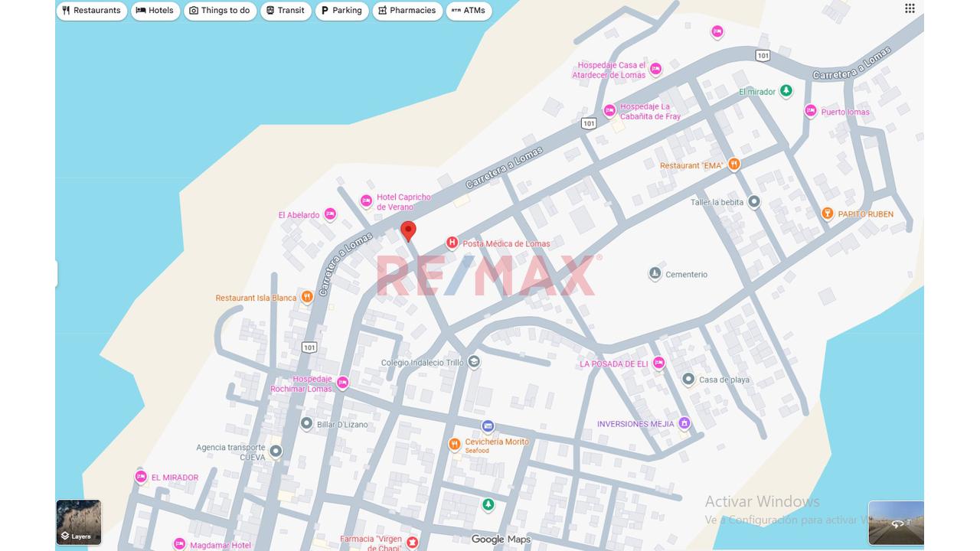Open Hospedaje La Cabañita de Fray icon
Screen dimensions: 980x551
coord(609,111)
